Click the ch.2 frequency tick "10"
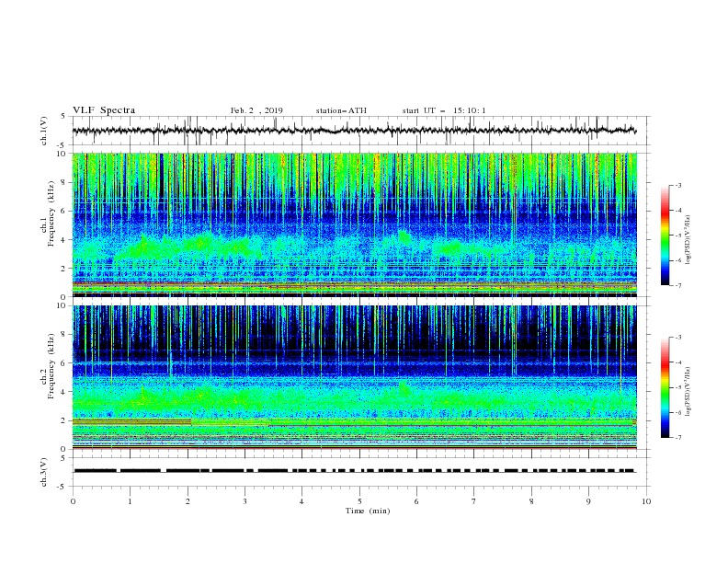728x563 pixels. [x=62, y=305]
